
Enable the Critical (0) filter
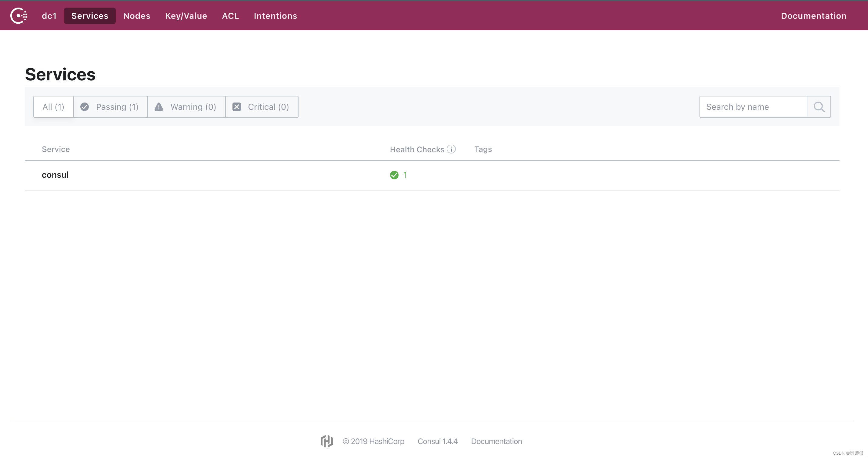pyautogui.click(x=262, y=106)
